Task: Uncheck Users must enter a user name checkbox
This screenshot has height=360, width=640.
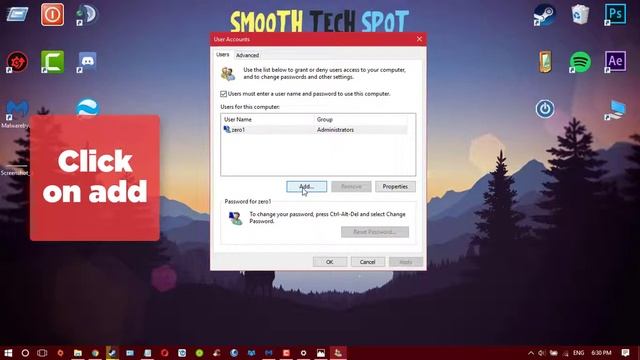Action: pos(223,94)
